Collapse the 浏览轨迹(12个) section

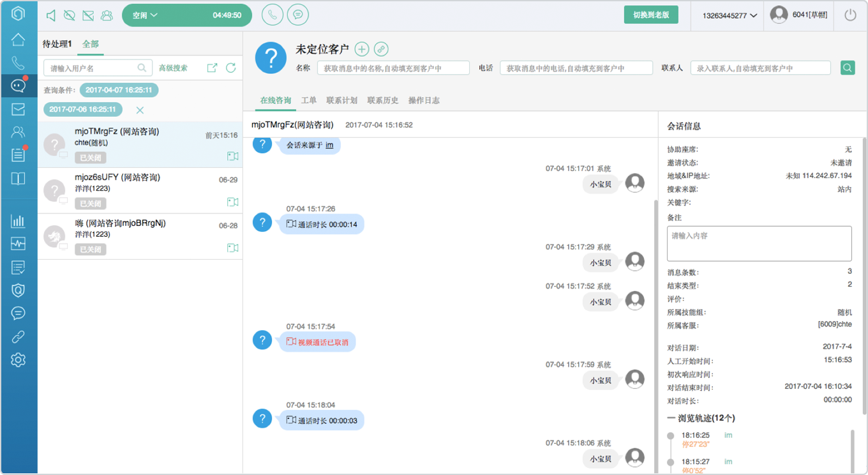671,418
